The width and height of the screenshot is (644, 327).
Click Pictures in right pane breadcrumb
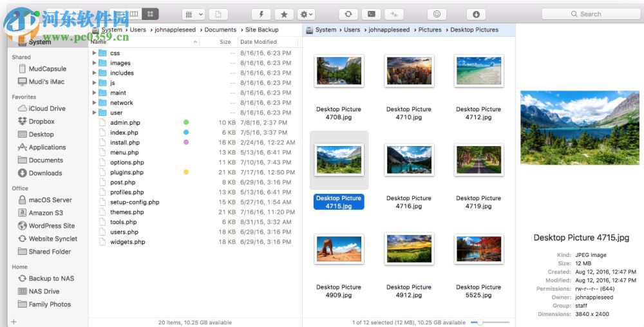tap(430, 30)
